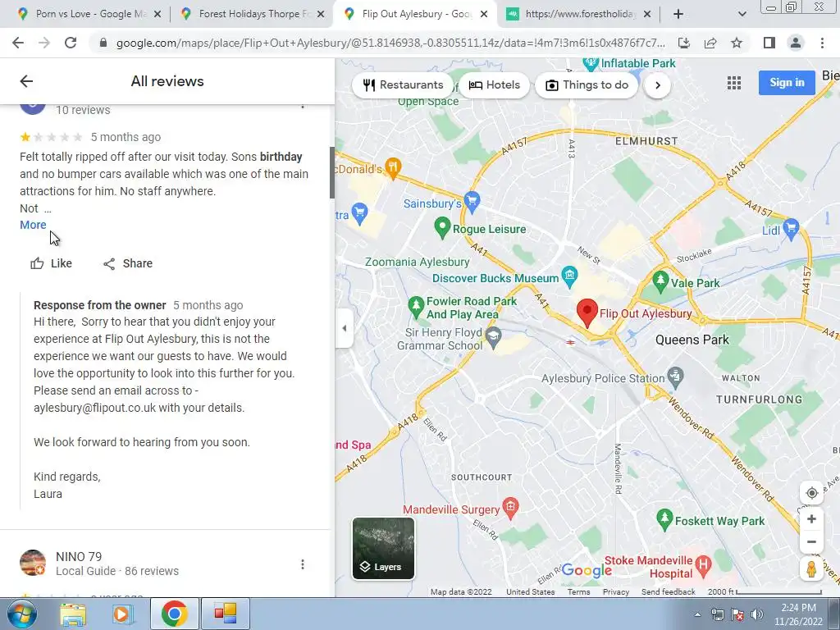Click Aylesbury Police Station marker
The image size is (840, 630).
point(676,377)
